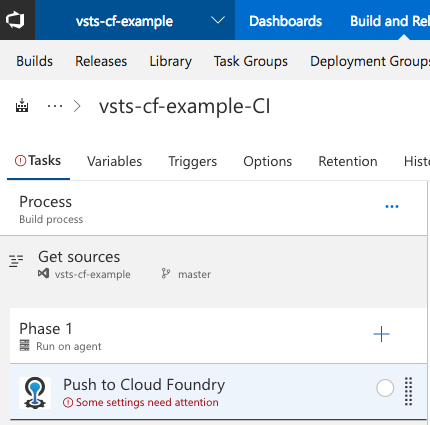Open the Dashboards hub
This screenshot has width=430, height=425.
[286, 21]
